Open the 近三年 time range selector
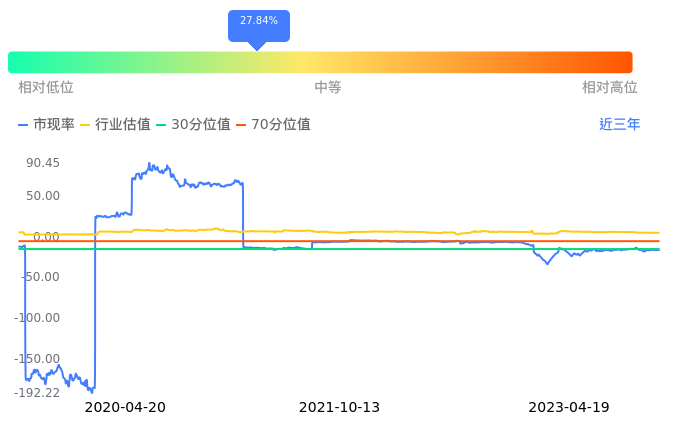Screen dimensions: 686x442 click(x=619, y=125)
